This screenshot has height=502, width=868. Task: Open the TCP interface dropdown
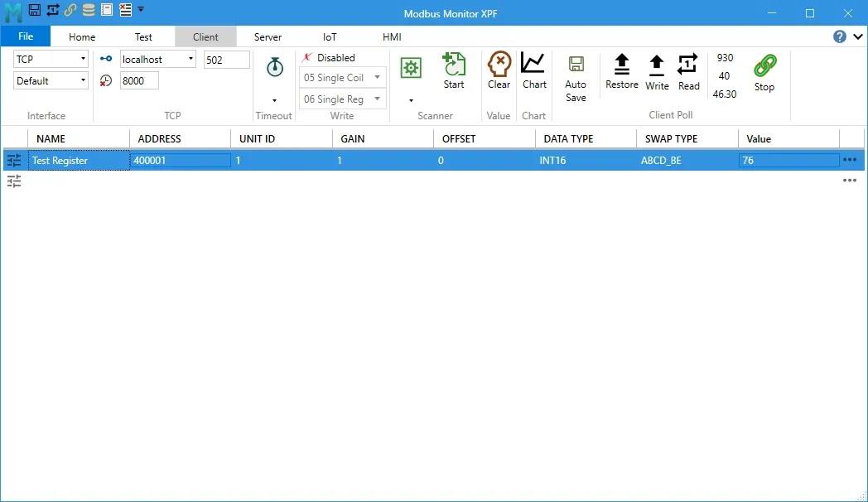pos(51,59)
